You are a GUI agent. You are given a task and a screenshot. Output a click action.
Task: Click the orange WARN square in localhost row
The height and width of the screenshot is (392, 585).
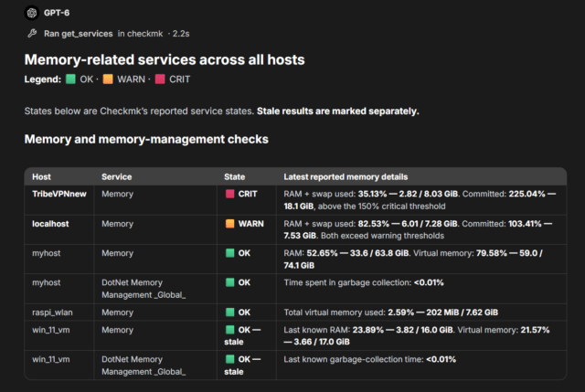(x=229, y=224)
